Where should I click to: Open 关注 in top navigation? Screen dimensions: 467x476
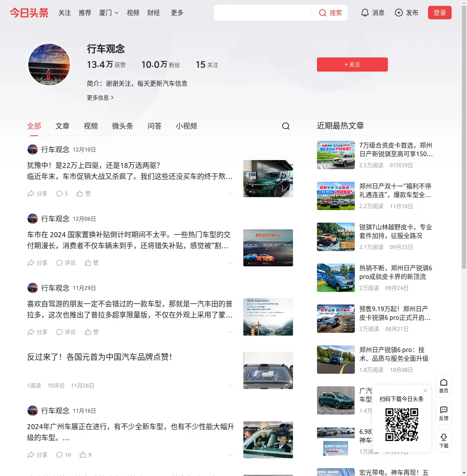[x=65, y=13]
